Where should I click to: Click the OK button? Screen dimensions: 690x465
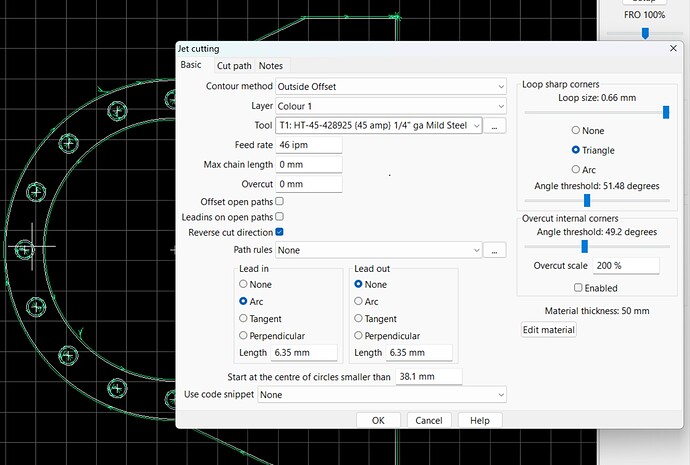378,421
